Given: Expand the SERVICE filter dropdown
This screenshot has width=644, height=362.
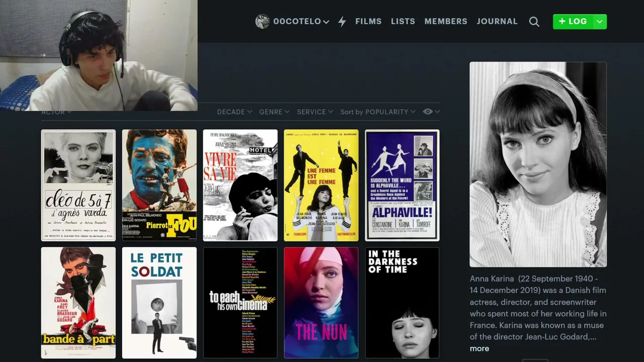Looking at the screenshot, I should [315, 112].
